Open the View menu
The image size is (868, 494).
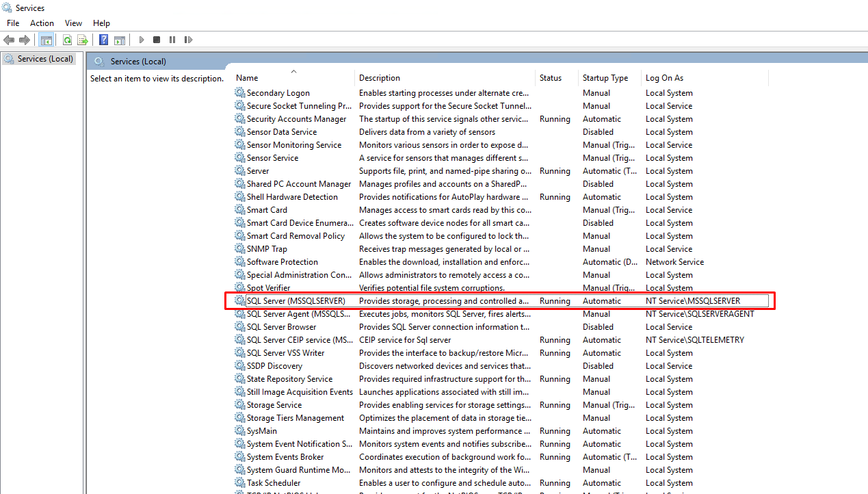point(73,23)
